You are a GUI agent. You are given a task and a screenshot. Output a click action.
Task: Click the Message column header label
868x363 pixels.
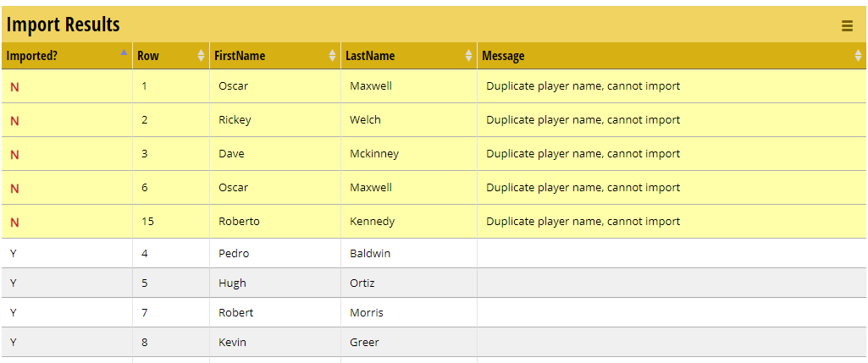coord(503,56)
